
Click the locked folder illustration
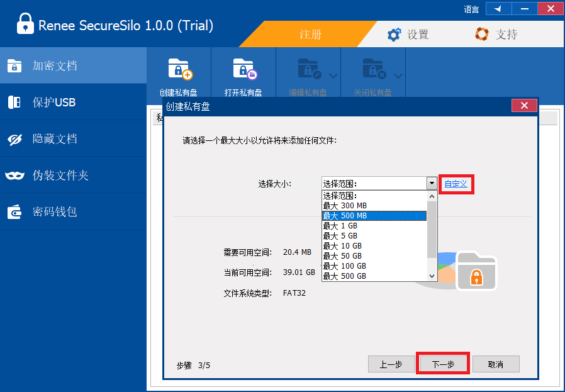click(476, 271)
